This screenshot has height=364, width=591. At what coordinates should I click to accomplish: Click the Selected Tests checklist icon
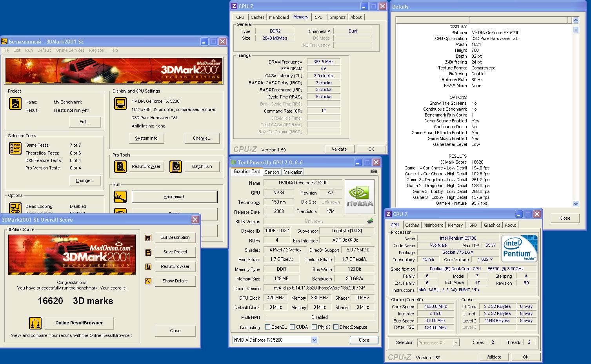click(15, 148)
